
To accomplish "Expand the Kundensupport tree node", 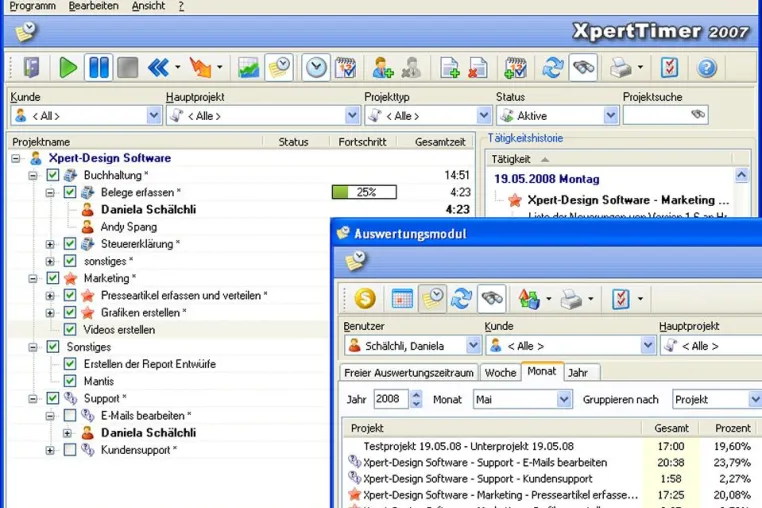I will click(x=50, y=450).
